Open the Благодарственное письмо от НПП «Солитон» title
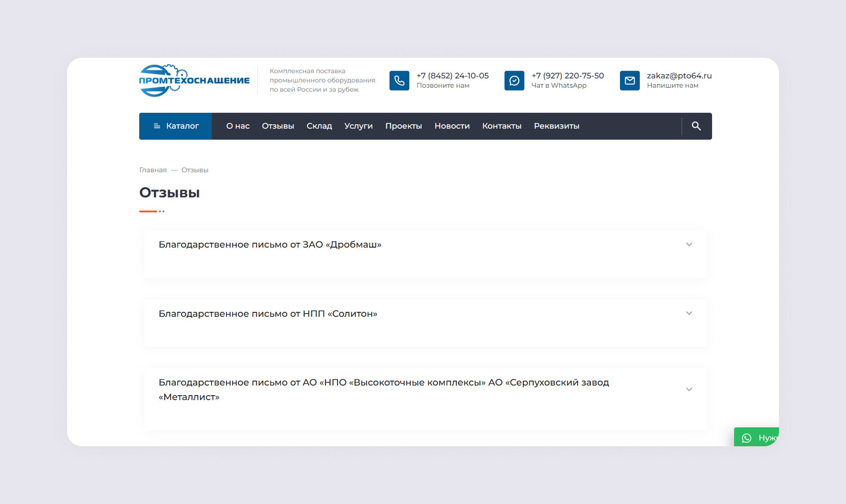846x504 pixels. click(x=268, y=314)
